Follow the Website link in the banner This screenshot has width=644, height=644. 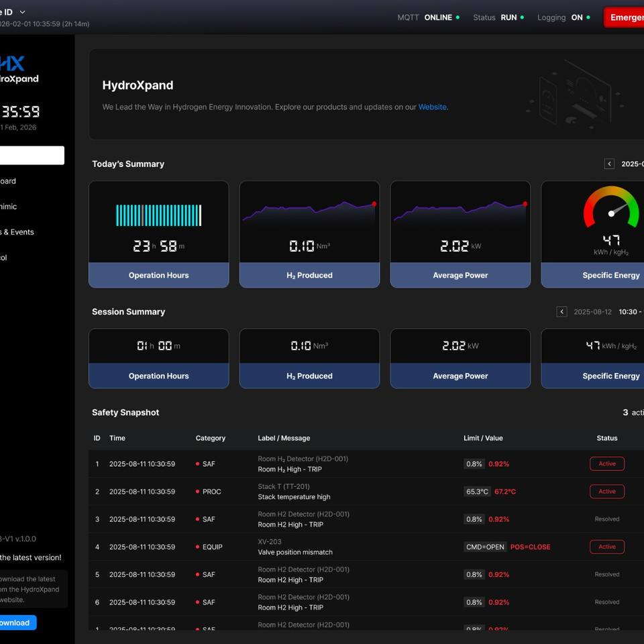tap(432, 107)
